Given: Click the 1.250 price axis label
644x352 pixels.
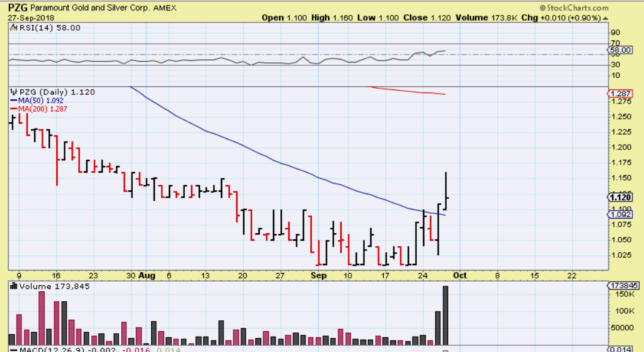Looking at the screenshot, I should tap(621, 117).
